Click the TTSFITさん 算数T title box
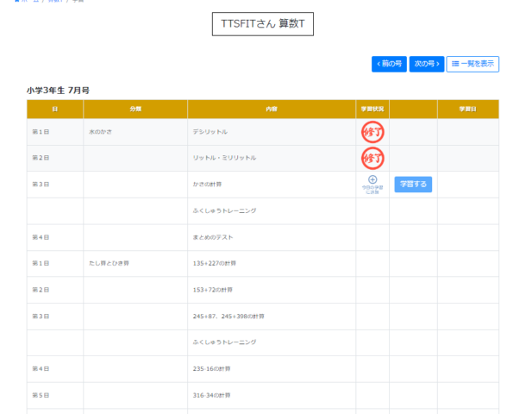Screen dimensions: 532x414 coord(263,24)
